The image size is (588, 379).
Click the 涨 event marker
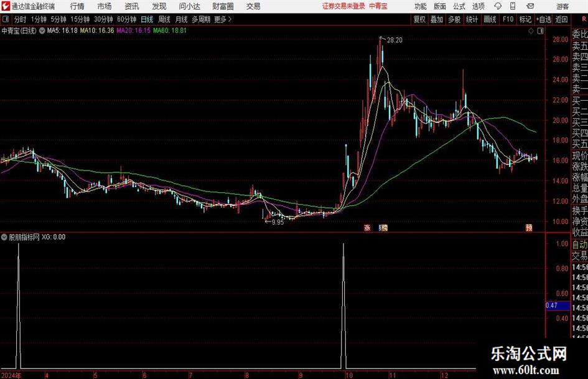[368, 228]
